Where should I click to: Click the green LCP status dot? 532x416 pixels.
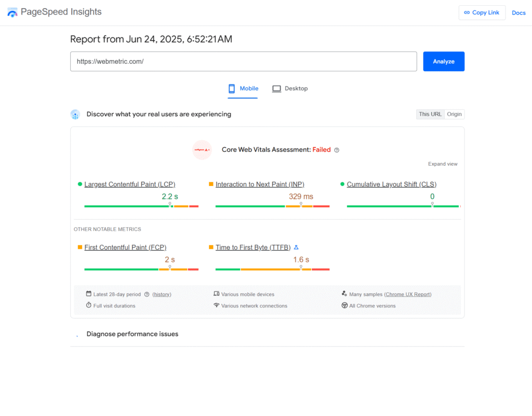point(79,184)
